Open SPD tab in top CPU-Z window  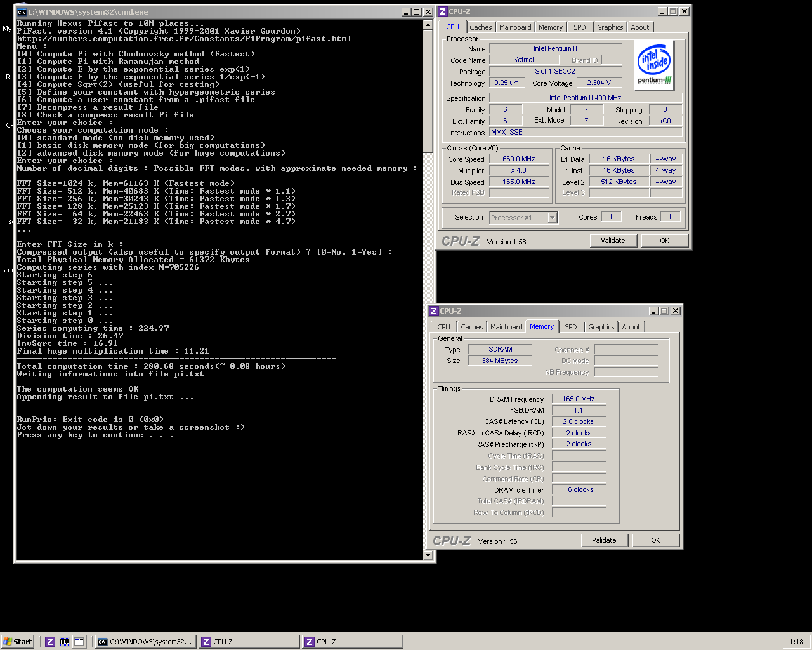(580, 27)
